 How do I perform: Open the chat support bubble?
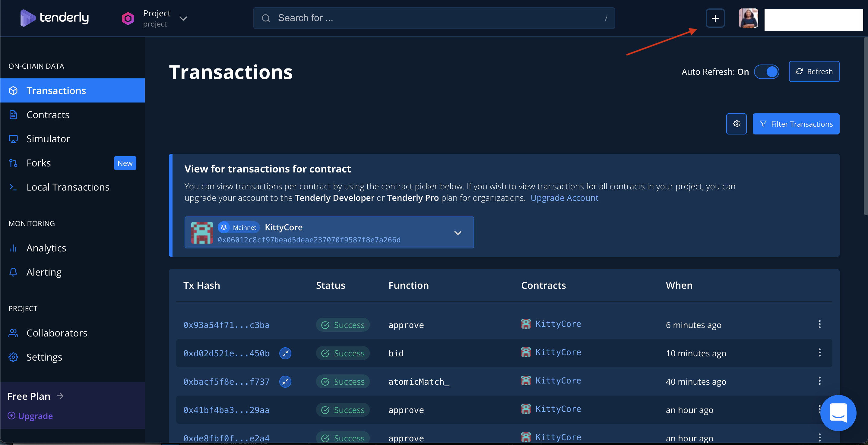(x=838, y=413)
